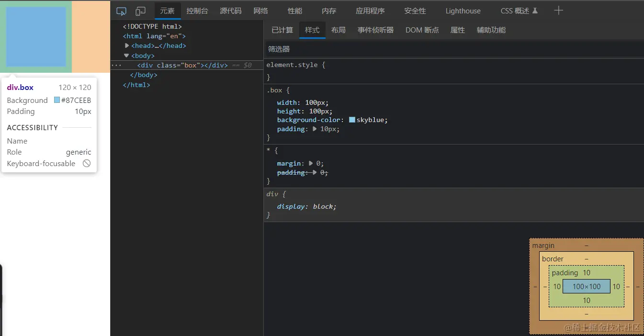The image size is (644, 336).
Task: Expand the struck-through padding shorthand triangle
Action: point(315,172)
